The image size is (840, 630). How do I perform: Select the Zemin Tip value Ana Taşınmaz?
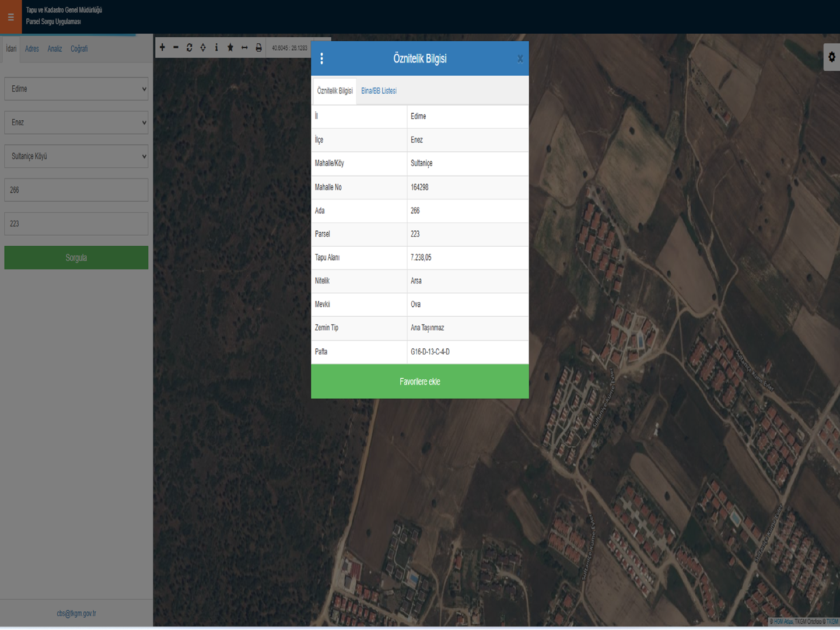[x=428, y=328]
